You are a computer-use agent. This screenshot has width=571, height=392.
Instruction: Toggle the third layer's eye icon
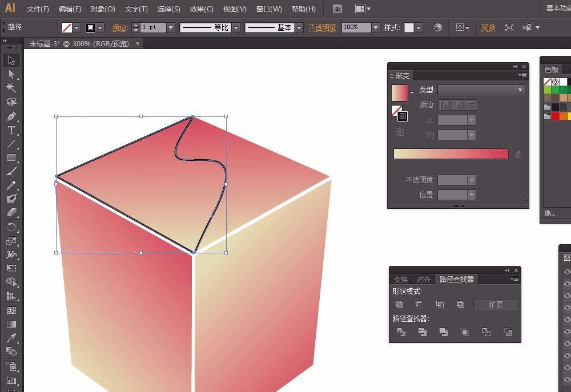click(x=567, y=296)
